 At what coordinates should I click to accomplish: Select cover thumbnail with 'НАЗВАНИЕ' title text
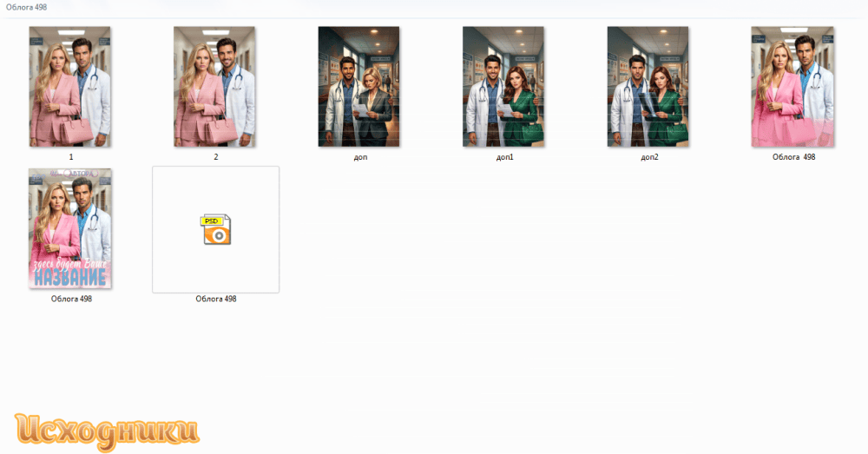point(70,228)
